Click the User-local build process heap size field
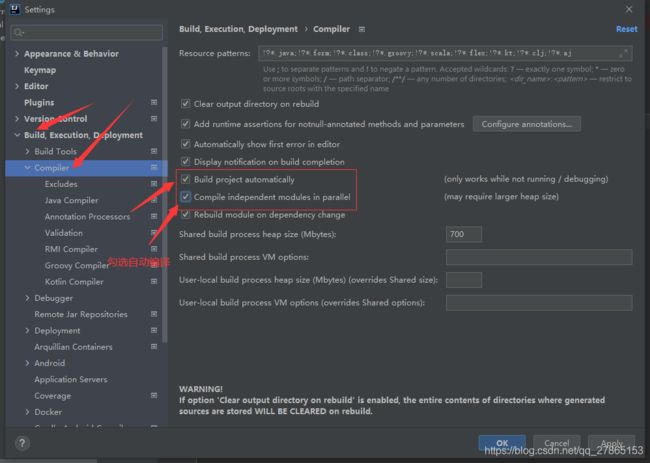650x463 pixels. coord(463,280)
